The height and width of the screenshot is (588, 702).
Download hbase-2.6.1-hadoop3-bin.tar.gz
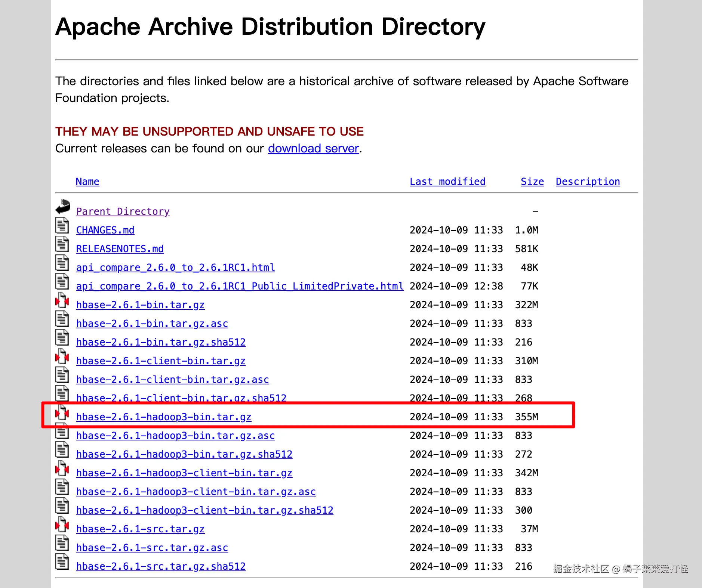pos(164,417)
